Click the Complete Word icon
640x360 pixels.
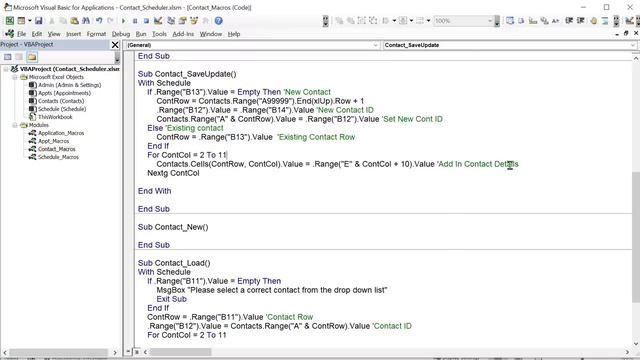pos(556,21)
